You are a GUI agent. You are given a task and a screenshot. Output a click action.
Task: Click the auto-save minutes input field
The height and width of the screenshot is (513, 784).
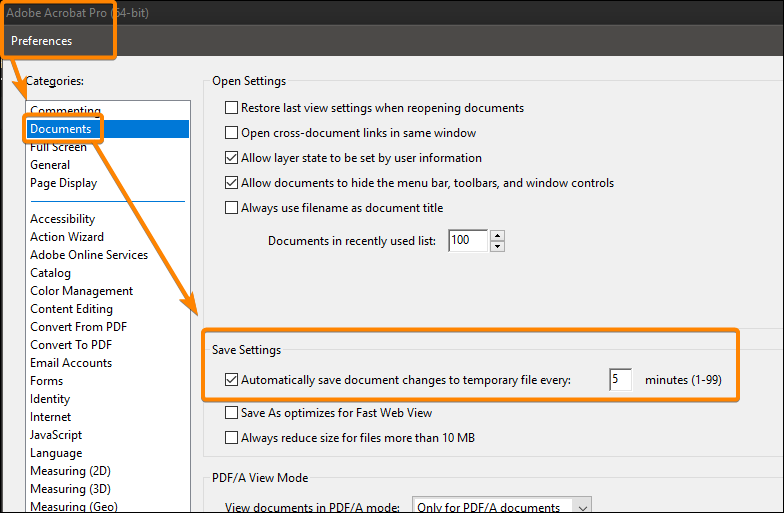point(620,380)
